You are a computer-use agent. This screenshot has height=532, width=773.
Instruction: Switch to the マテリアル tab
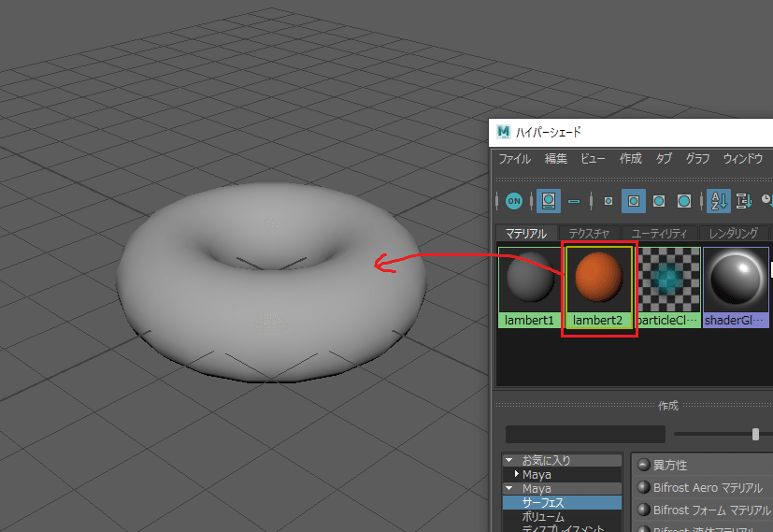[x=526, y=233]
